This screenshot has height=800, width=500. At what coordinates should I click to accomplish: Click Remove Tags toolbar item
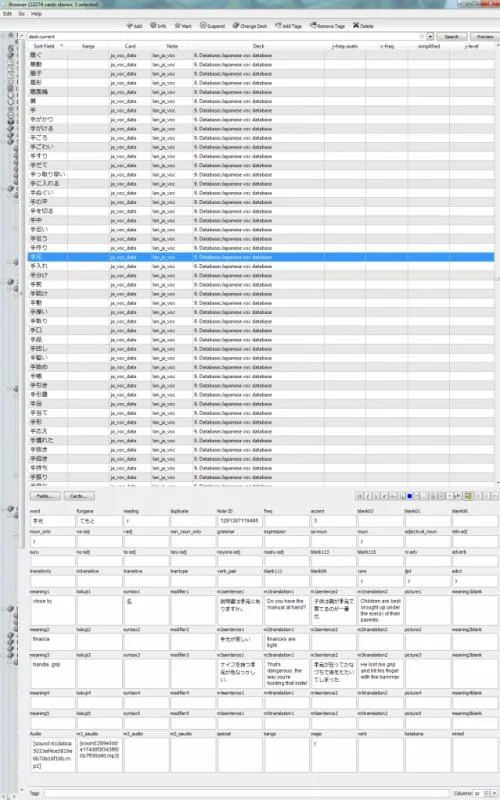(x=327, y=26)
